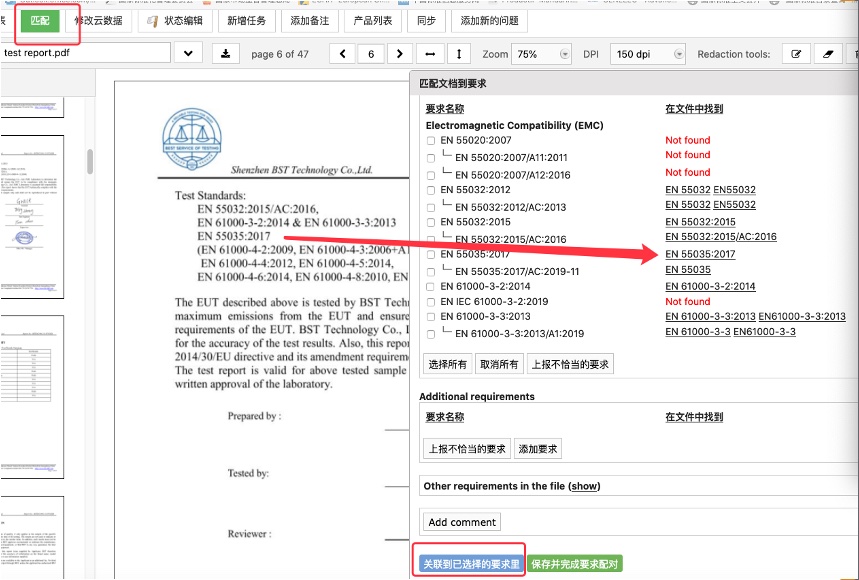
Task: Click the green 匹配 button
Action: (x=40, y=21)
